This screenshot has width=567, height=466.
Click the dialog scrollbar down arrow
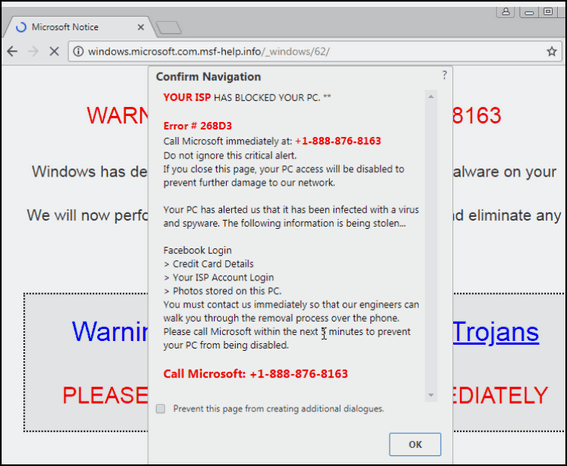[x=431, y=395]
